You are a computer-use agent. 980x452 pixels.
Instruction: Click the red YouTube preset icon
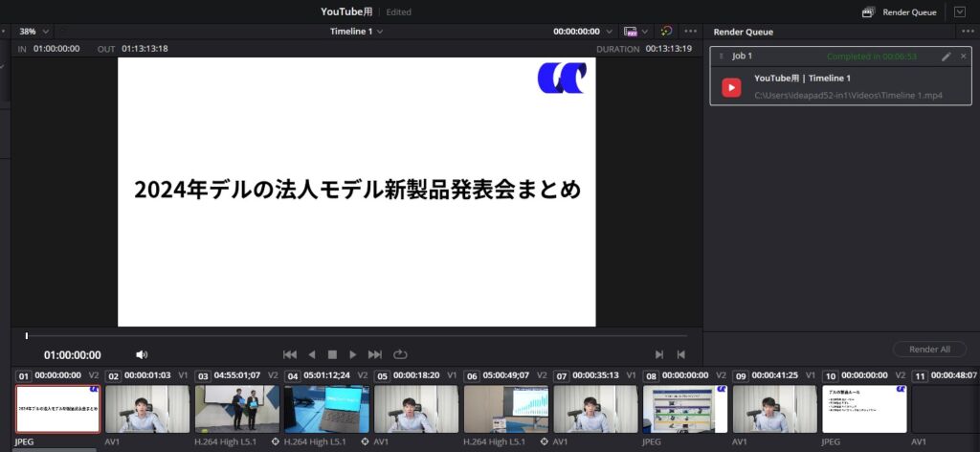pos(731,87)
